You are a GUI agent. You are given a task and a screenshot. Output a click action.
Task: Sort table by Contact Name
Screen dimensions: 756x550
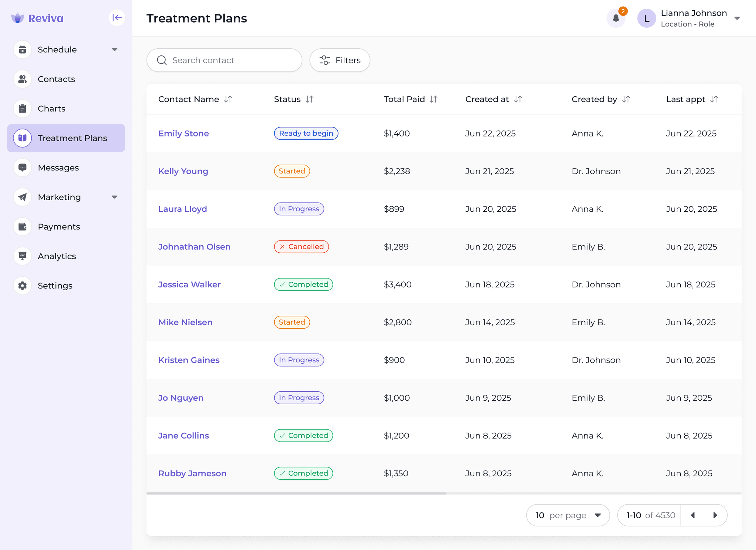coord(228,99)
